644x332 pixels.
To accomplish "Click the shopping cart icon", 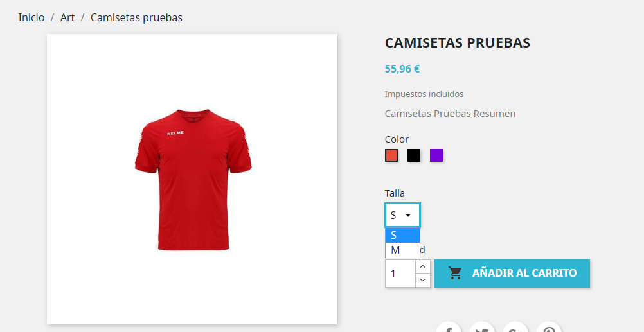I will [455, 274].
